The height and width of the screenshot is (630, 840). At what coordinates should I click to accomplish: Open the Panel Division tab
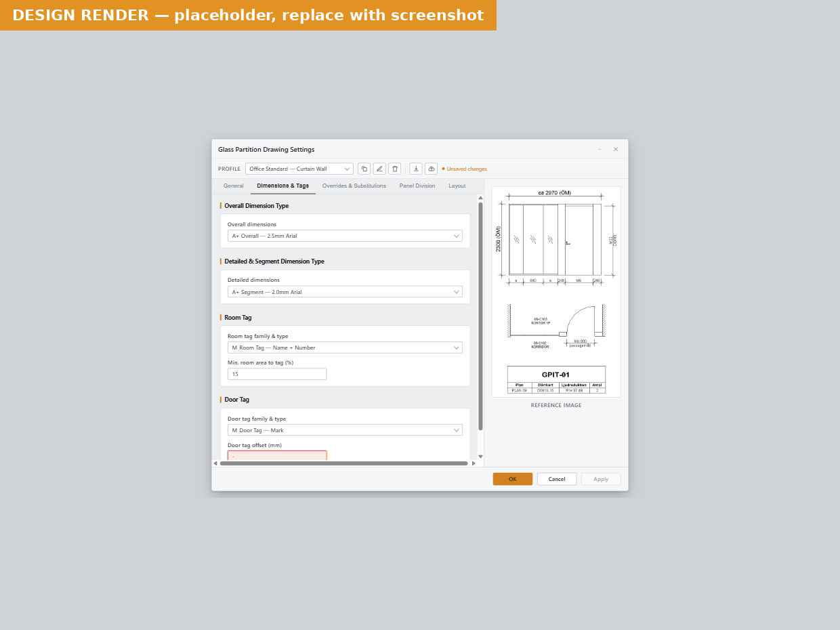[x=417, y=186]
